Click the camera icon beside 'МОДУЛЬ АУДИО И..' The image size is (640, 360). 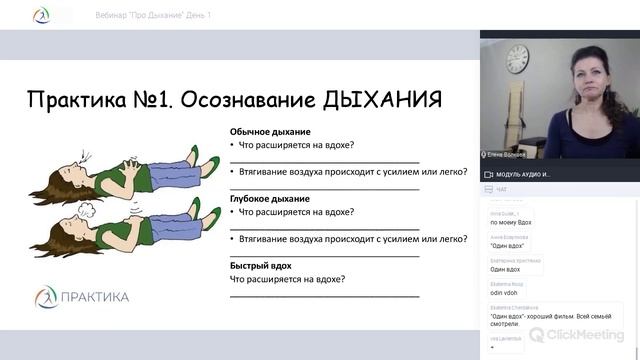488,175
